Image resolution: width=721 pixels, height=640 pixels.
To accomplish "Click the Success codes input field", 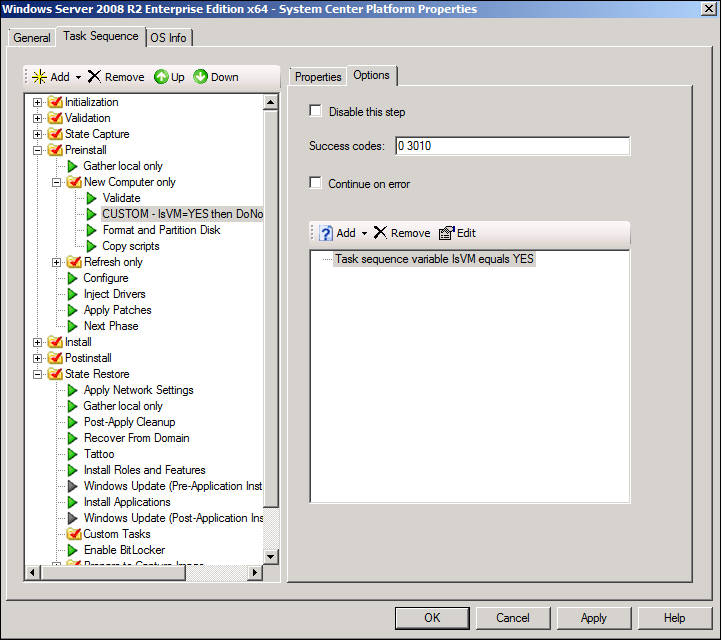I will (512, 146).
